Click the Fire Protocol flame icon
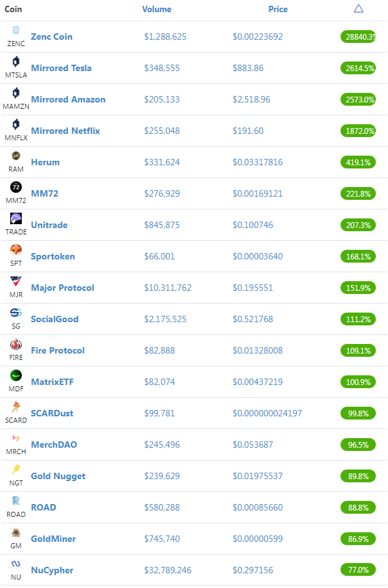 click(x=16, y=344)
